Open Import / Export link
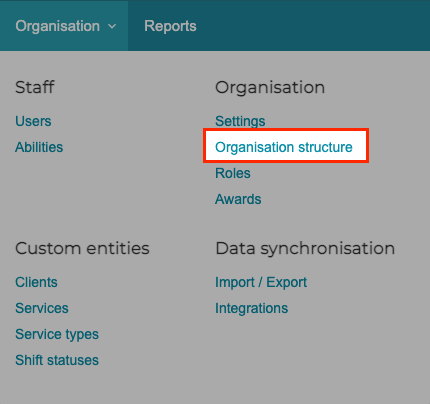Viewport: 430px width, 404px height. 261,282
